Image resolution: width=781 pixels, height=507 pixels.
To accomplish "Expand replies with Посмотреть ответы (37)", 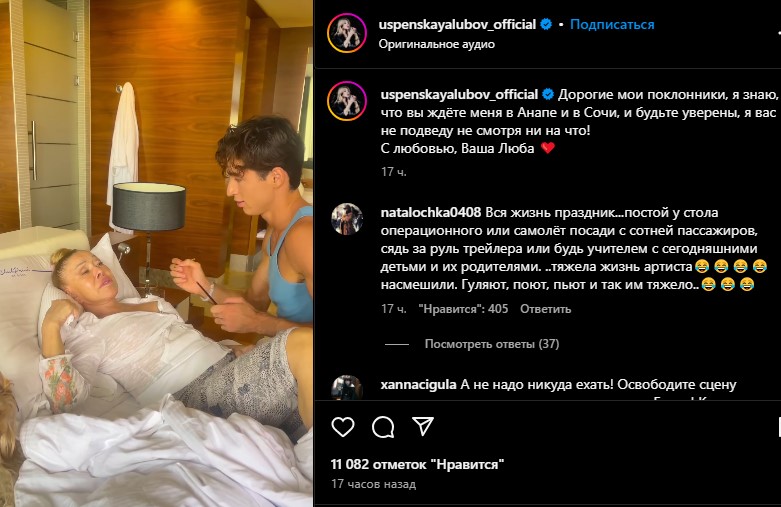I will point(492,344).
